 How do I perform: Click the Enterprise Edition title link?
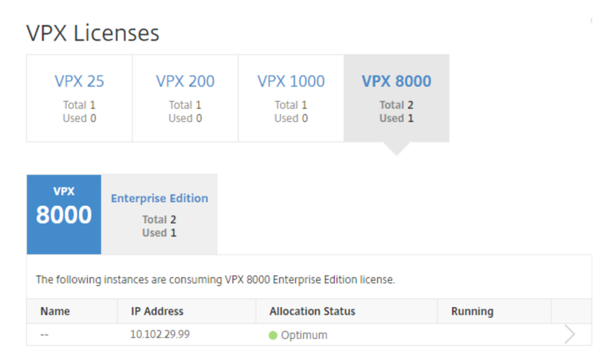click(160, 198)
